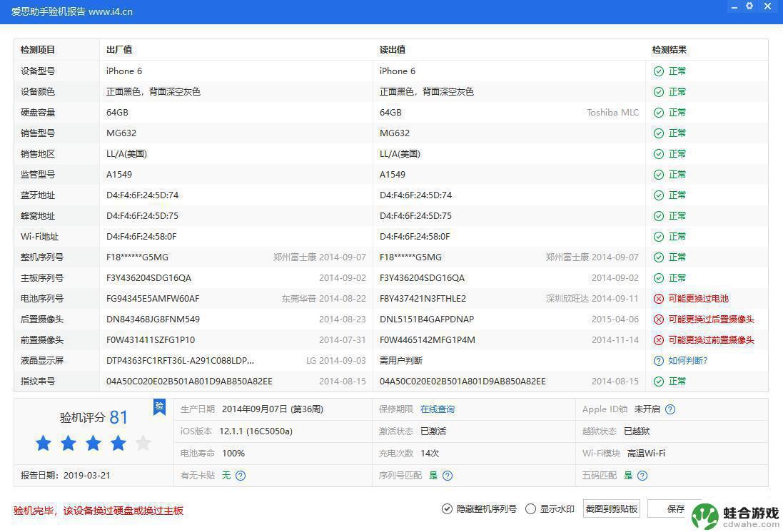Click red 验机完毕 conclusion message
783x532 pixels.
(98, 511)
